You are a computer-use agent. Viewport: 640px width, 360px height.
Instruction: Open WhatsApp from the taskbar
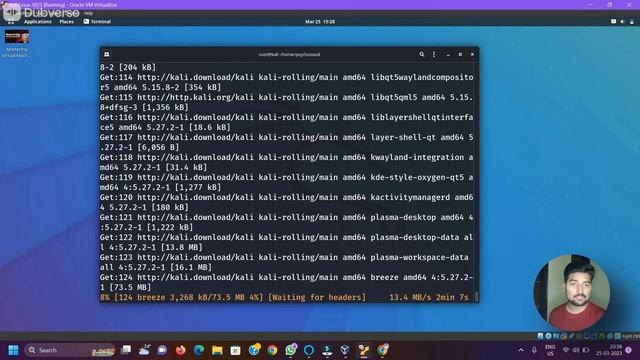(x=291, y=350)
